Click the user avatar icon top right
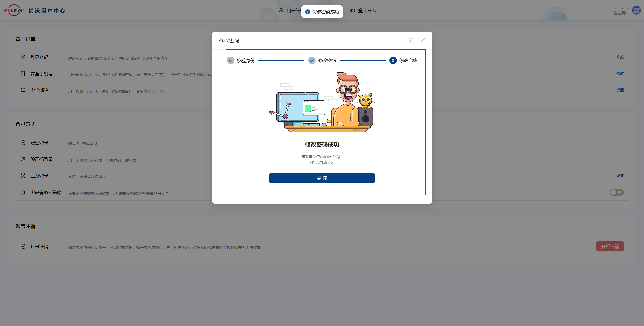The image size is (644, 326). [636, 11]
